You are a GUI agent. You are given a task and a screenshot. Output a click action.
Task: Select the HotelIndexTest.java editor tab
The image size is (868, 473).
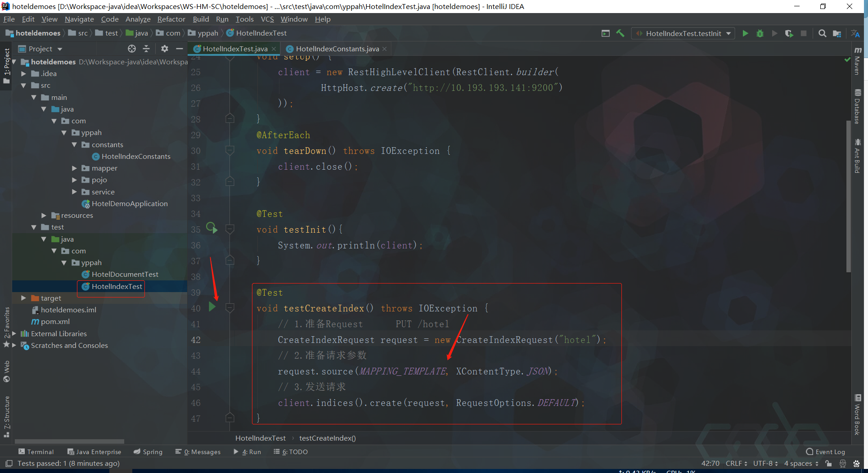tap(235, 49)
